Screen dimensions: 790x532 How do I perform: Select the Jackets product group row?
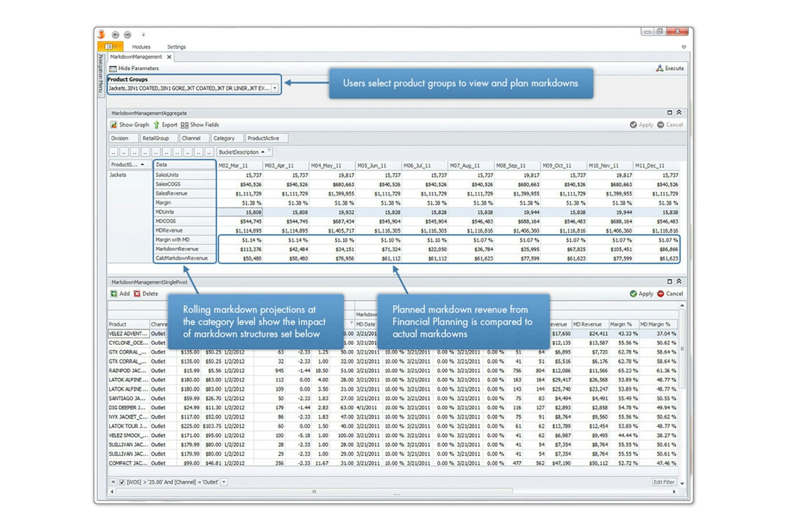click(x=129, y=175)
